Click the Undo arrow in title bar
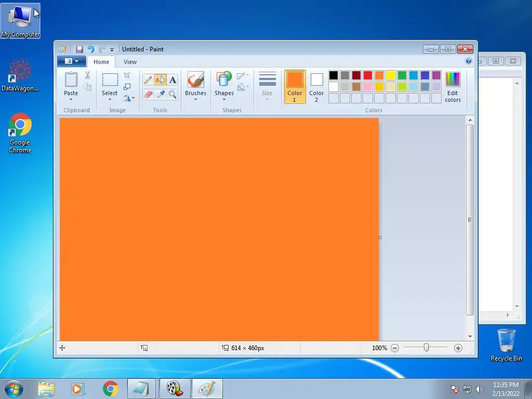532x399 pixels. click(x=91, y=49)
